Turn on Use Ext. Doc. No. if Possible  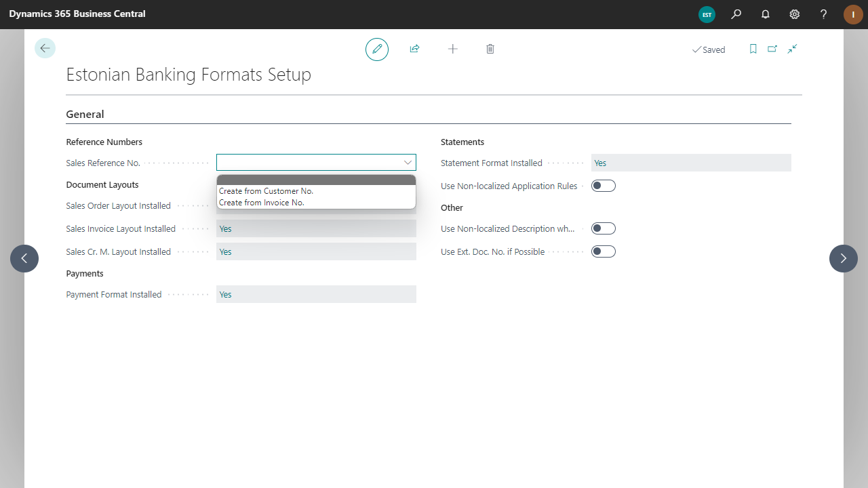(x=603, y=251)
